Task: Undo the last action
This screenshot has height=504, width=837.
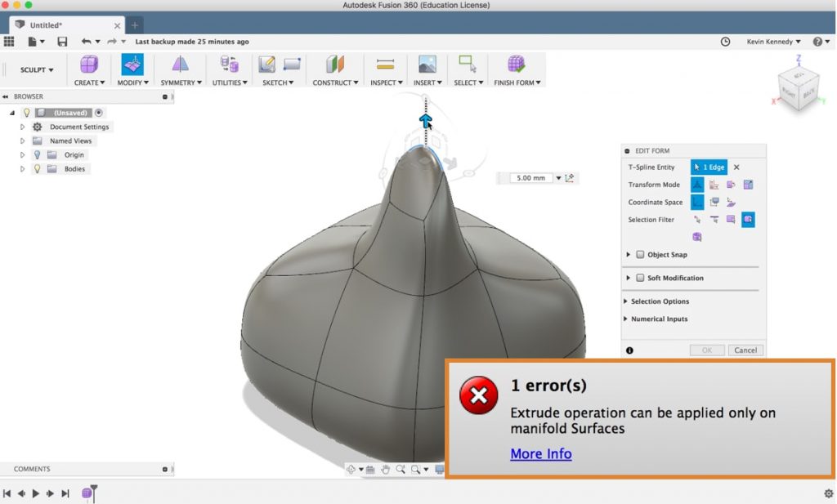Action: (x=86, y=42)
